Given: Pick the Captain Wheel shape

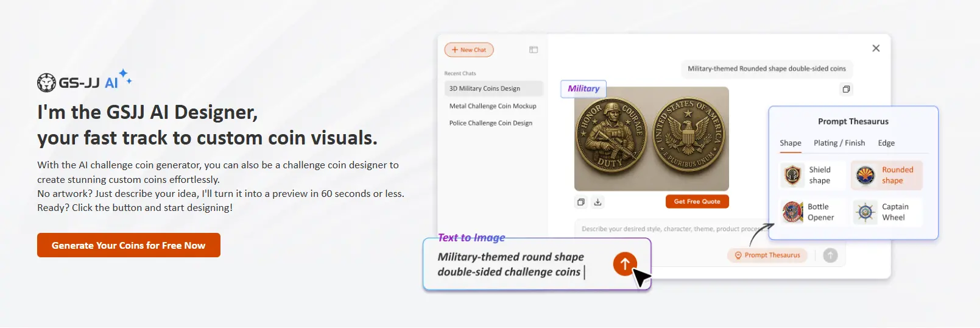Looking at the screenshot, I should tap(887, 212).
